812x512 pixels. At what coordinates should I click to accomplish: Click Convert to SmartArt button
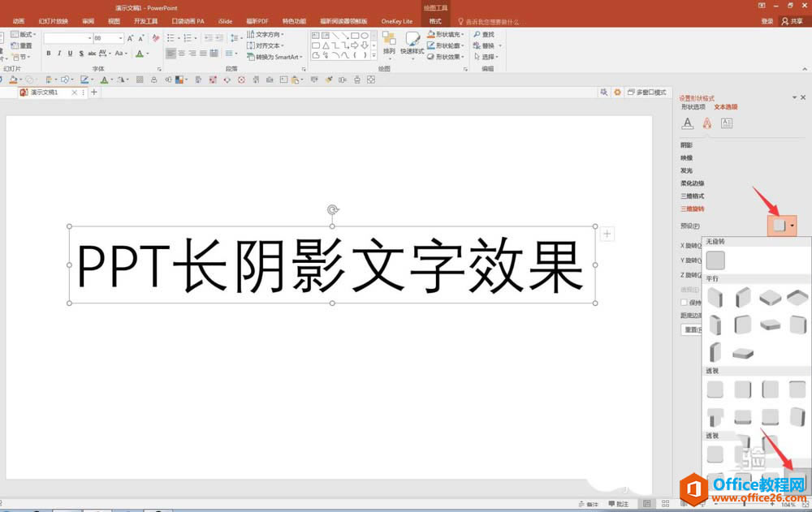(274, 57)
